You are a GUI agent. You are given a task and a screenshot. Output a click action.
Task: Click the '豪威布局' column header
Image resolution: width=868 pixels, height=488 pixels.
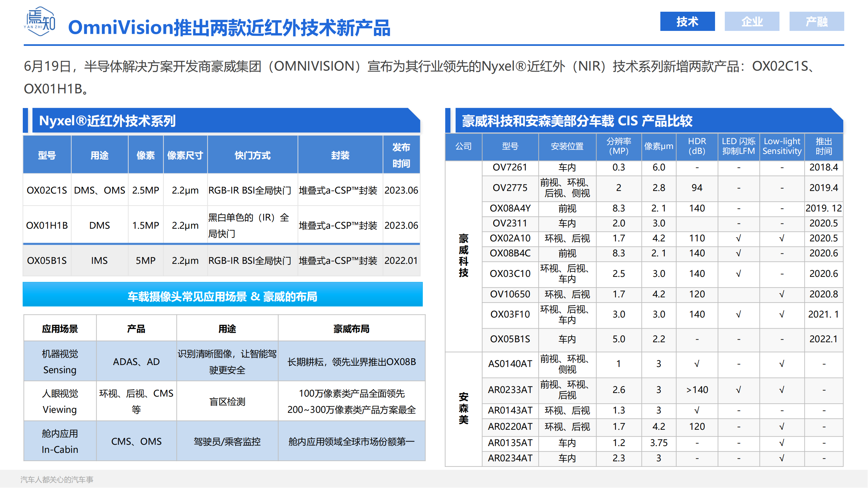point(351,329)
